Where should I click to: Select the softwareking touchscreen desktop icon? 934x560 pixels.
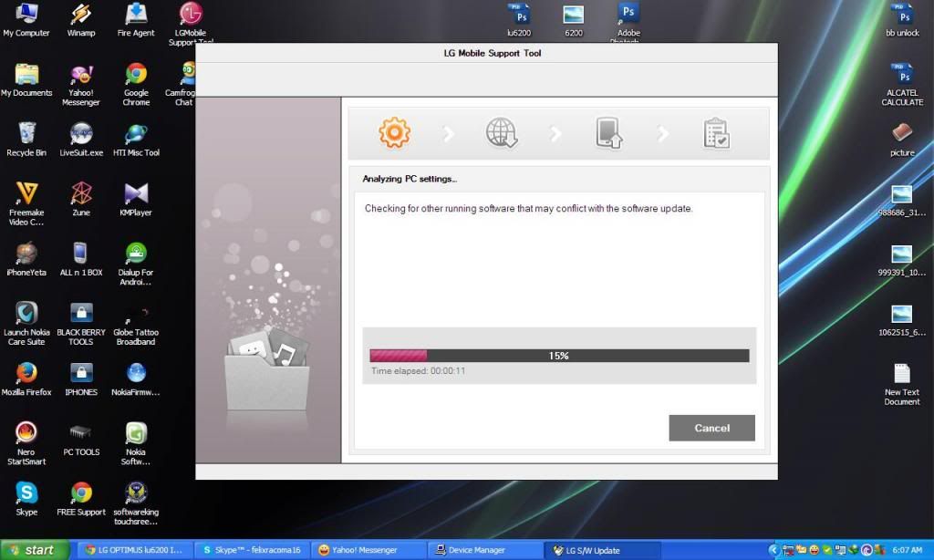(136, 503)
